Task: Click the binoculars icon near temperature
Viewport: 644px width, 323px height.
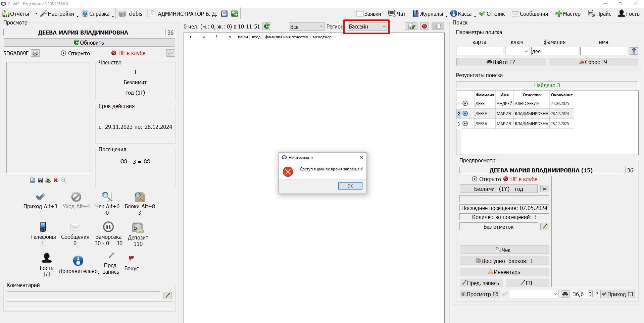Action: pos(565,294)
